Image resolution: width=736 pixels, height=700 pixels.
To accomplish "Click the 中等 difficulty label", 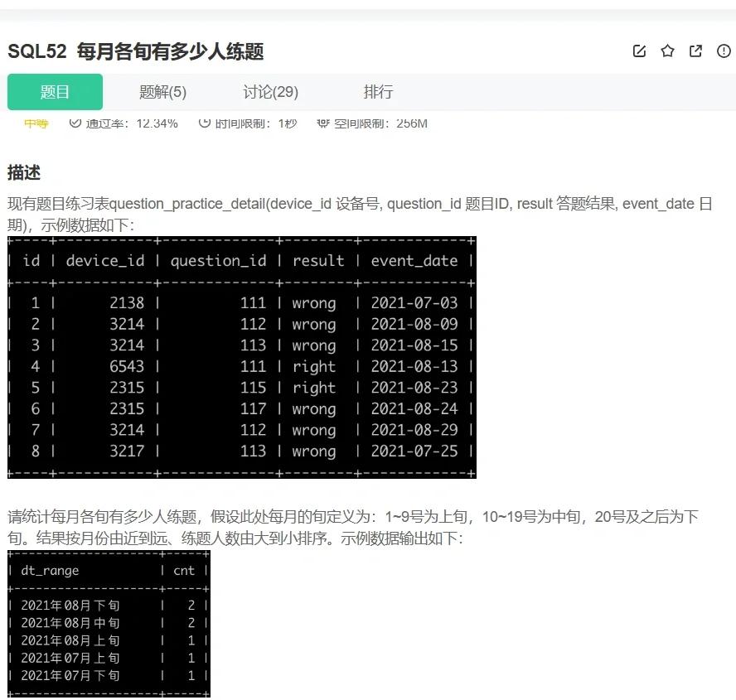I will [36, 124].
